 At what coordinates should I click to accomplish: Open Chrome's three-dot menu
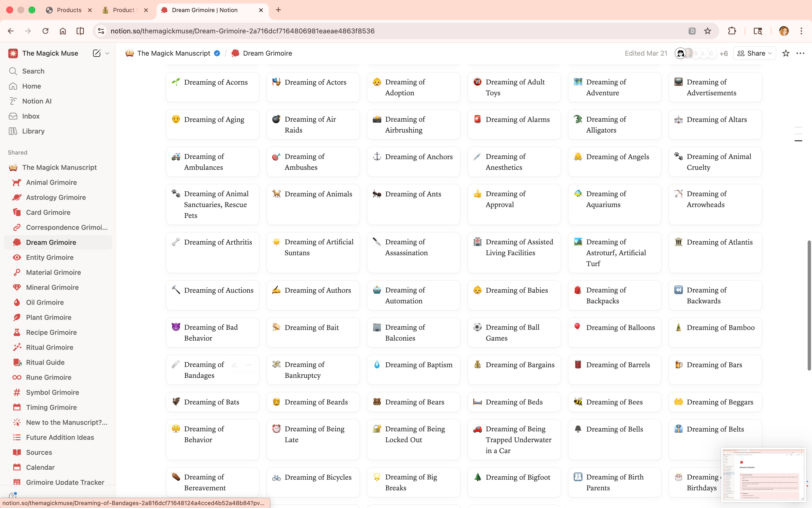pos(801,31)
